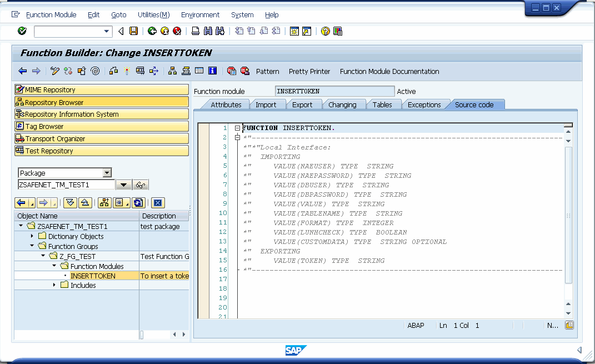Click the Refresh Object List icon
This screenshot has width=595, height=364.
[x=138, y=203]
